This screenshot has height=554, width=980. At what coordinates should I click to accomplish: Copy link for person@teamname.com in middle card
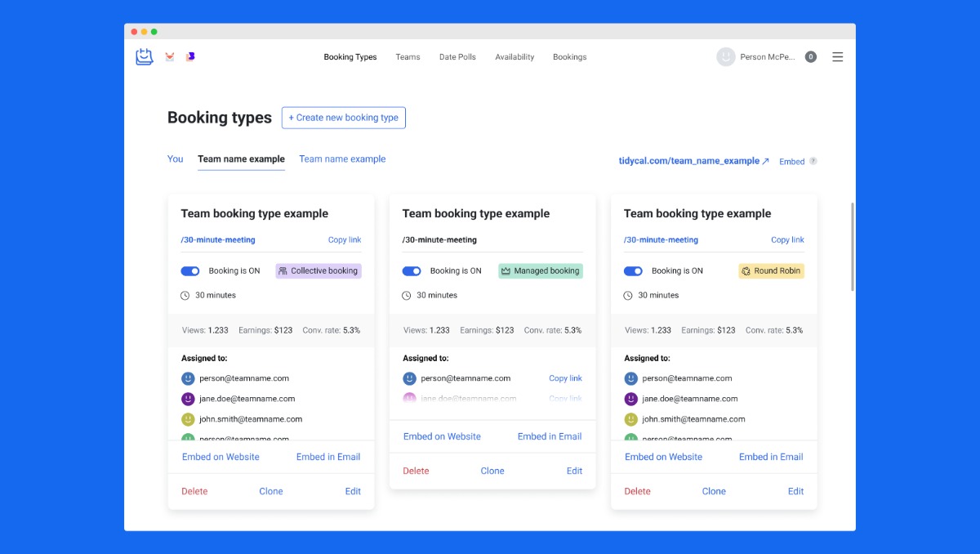pos(565,378)
